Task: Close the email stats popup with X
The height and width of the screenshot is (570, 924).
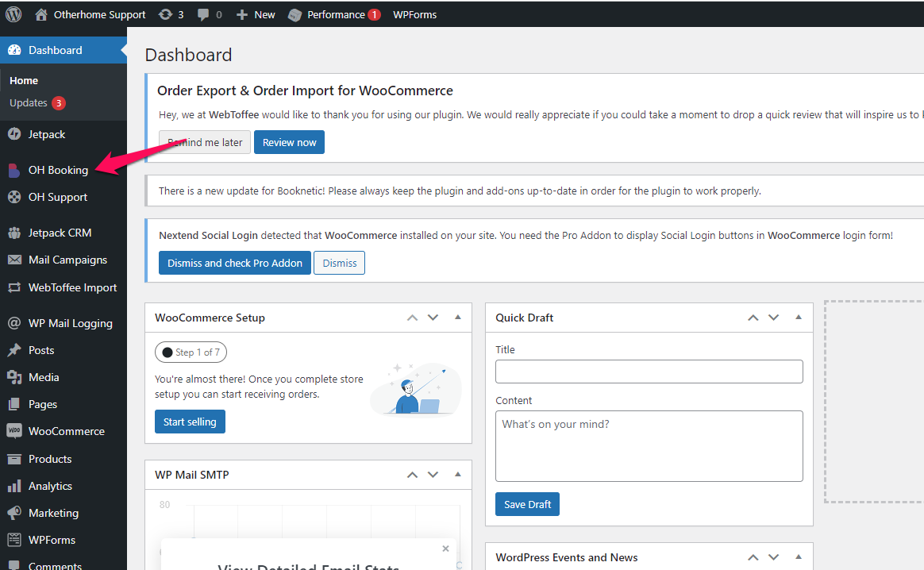Action: pos(445,549)
